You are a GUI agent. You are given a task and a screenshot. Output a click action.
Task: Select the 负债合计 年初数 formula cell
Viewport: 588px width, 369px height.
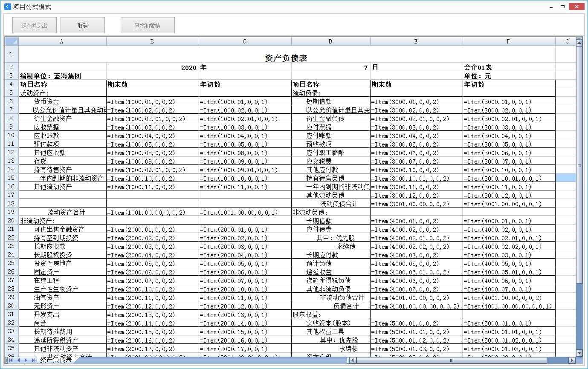509,306
